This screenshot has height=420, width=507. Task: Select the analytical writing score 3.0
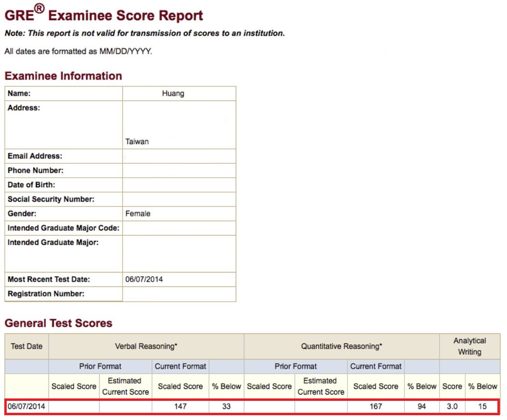pos(452,407)
